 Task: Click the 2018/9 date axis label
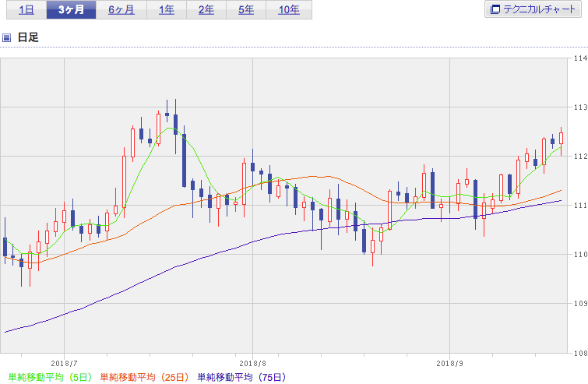[449, 364]
